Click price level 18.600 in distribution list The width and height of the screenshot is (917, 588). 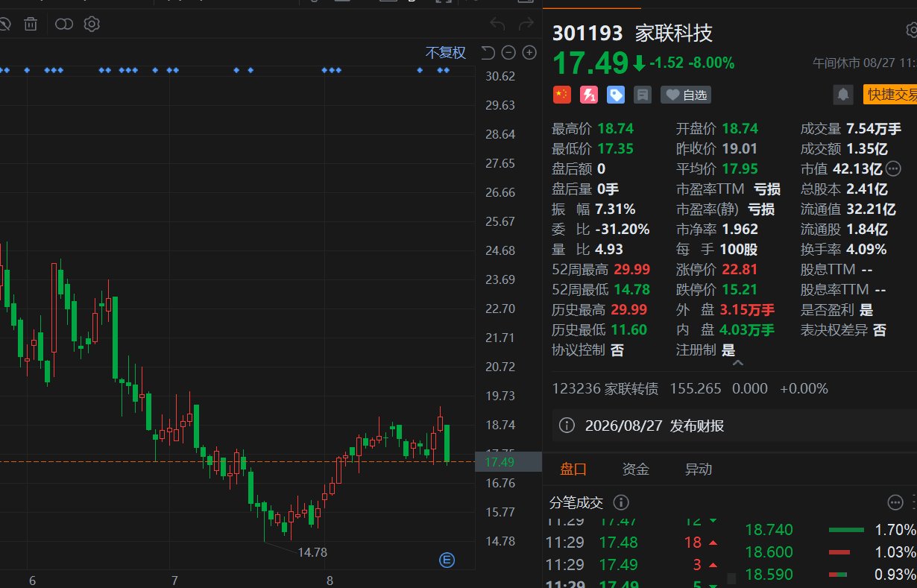769,552
